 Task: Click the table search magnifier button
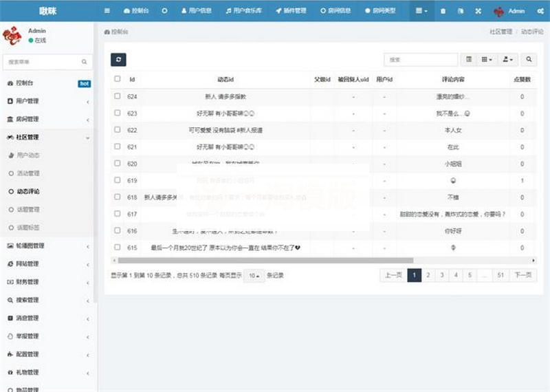pos(529,60)
